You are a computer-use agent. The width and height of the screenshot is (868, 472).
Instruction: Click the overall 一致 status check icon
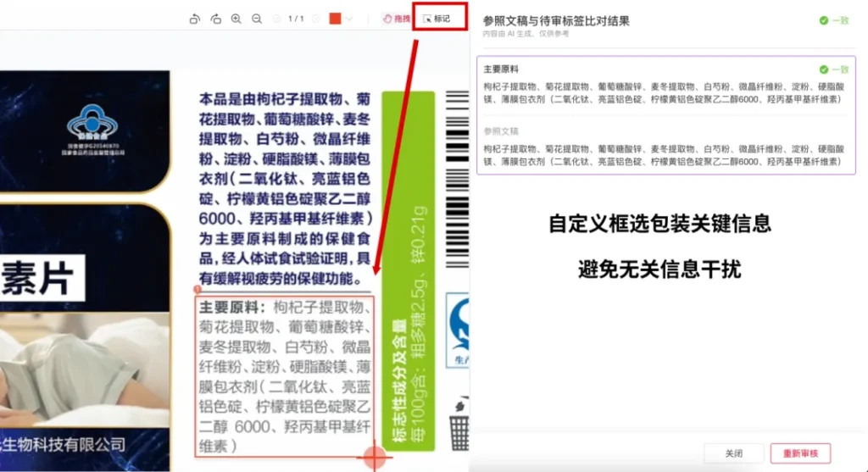824,20
